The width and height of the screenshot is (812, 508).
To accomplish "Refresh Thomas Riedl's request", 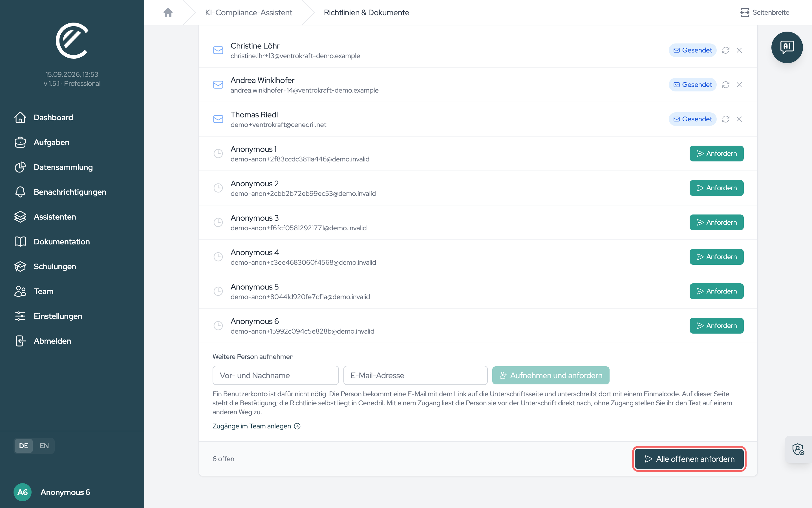I will click(726, 119).
